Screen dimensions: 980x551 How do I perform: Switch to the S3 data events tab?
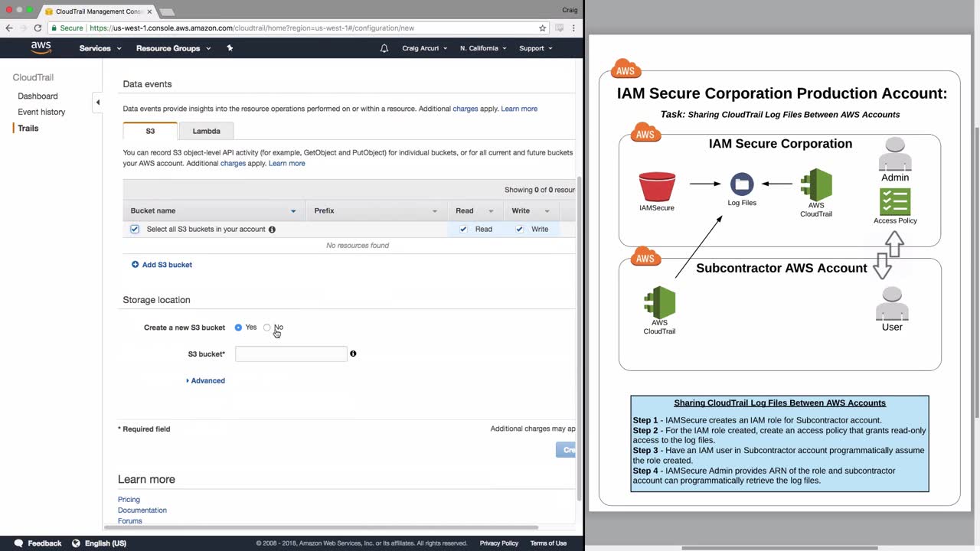tap(150, 131)
